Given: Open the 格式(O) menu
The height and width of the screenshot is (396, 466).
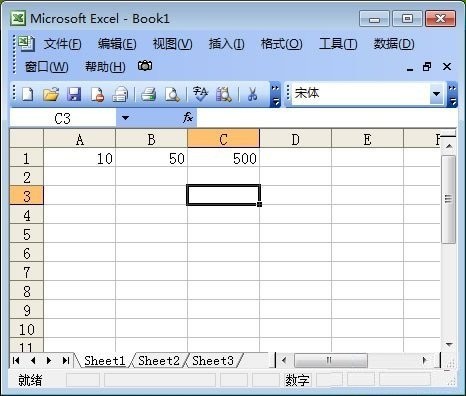Looking at the screenshot, I should [x=282, y=44].
